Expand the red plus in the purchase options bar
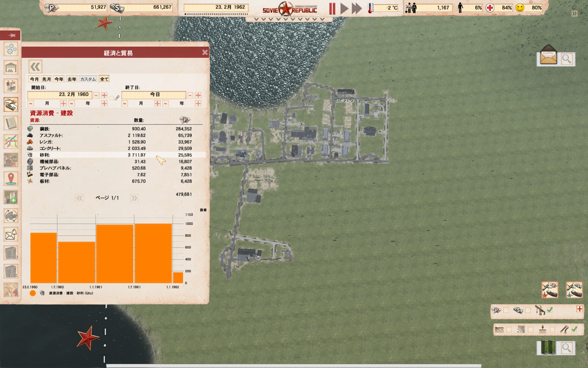This screenshot has width=588, height=368. pos(580,309)
